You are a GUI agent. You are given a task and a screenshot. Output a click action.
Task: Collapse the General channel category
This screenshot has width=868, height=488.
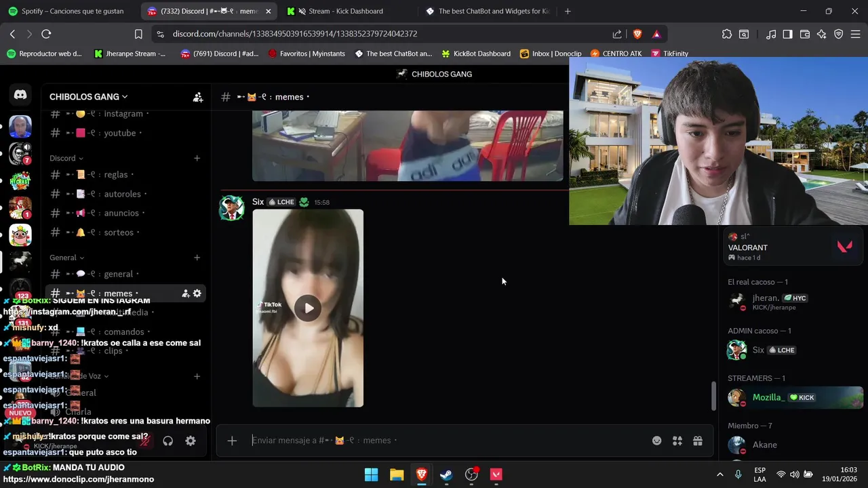(x=66, y=258)
